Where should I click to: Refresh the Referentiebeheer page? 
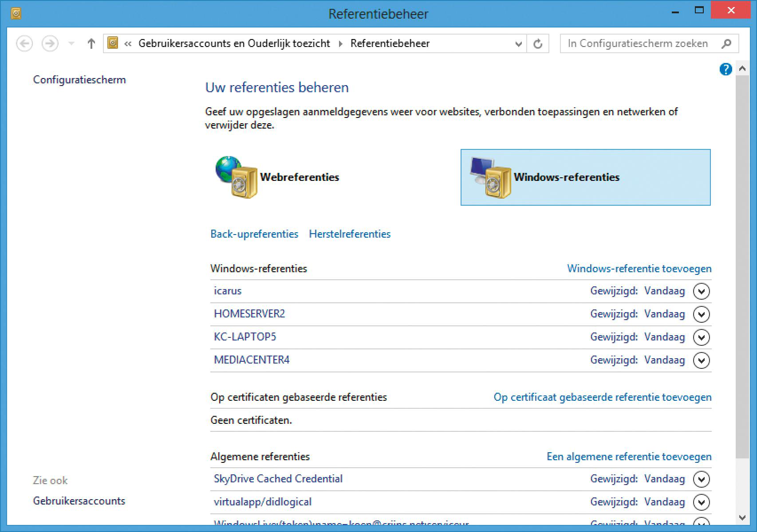(538, 43)
